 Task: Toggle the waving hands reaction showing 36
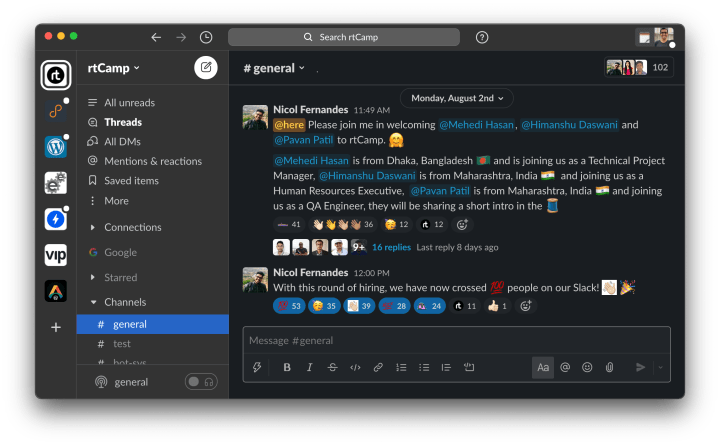click(x=343, y=224)
